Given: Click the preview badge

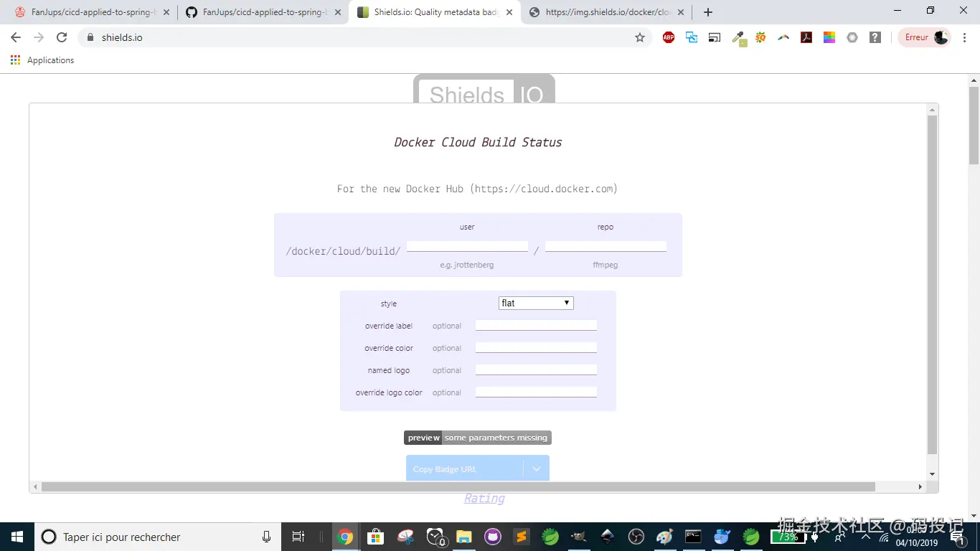Looking at the screenshot, I should click(x=478, y=438).
